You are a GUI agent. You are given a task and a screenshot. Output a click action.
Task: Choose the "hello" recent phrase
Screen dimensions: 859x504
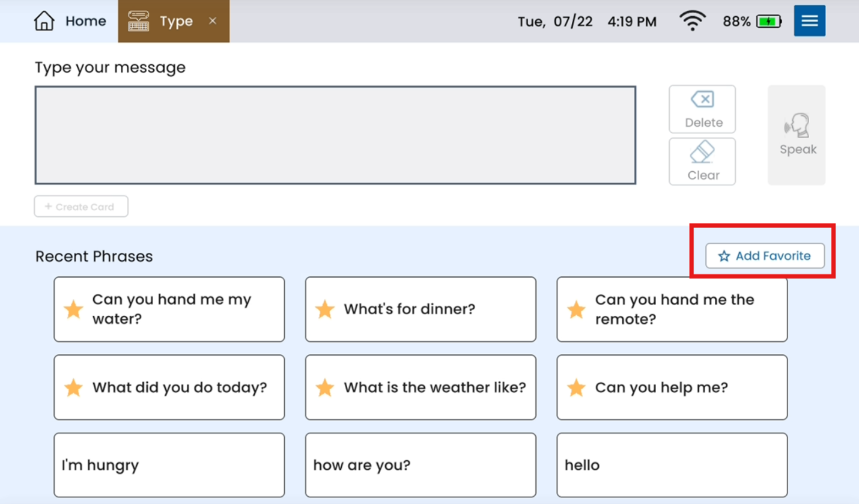coord(672,465)
